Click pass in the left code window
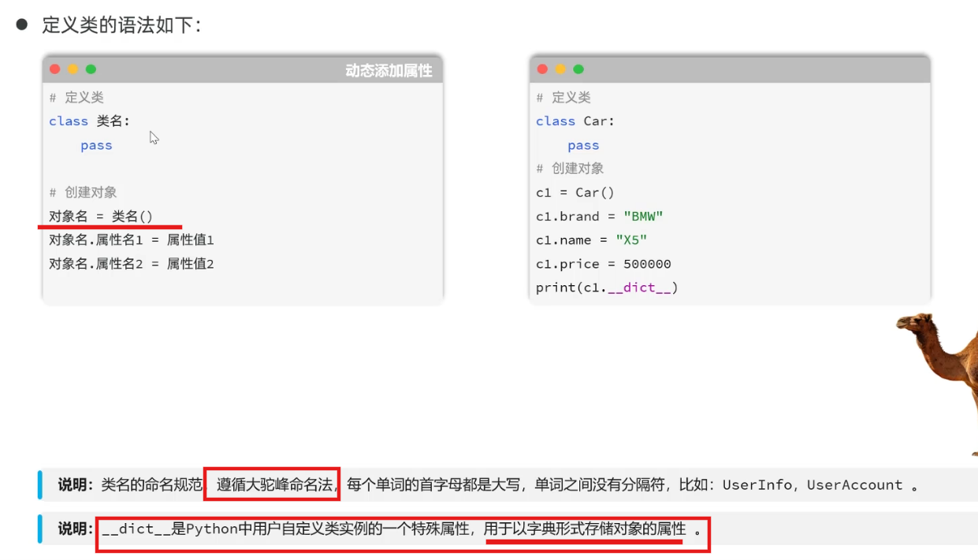 96,146
